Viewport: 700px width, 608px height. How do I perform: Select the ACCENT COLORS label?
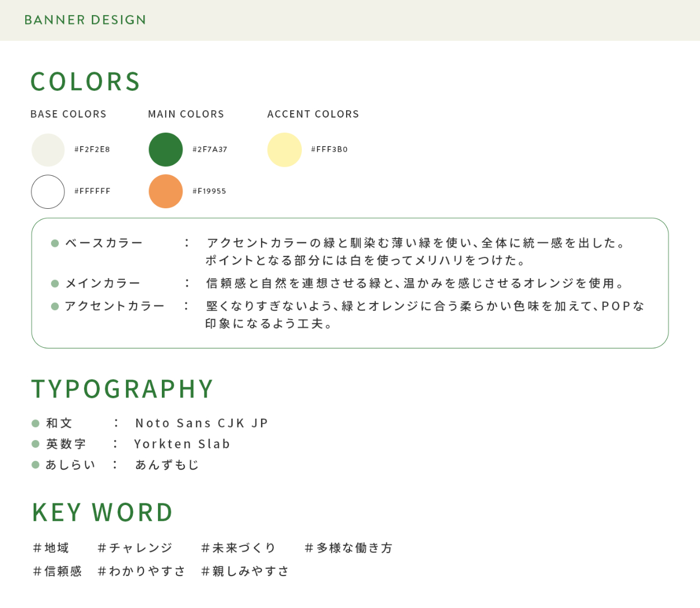pos(313,114)
